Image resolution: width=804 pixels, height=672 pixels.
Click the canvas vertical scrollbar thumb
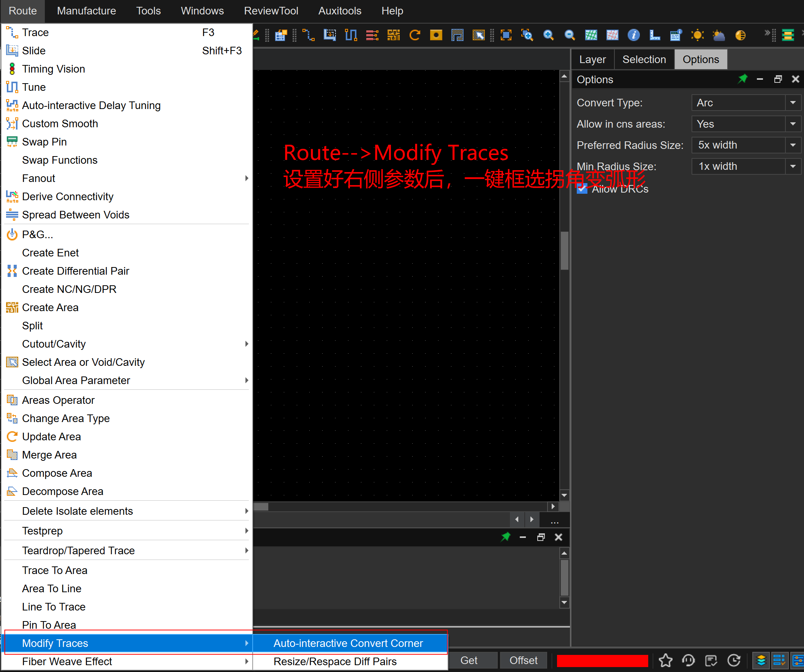(564, 251)
